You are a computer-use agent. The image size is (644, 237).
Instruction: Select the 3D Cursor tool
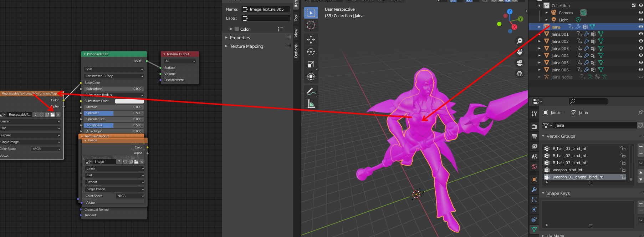(x=311, y=25)
